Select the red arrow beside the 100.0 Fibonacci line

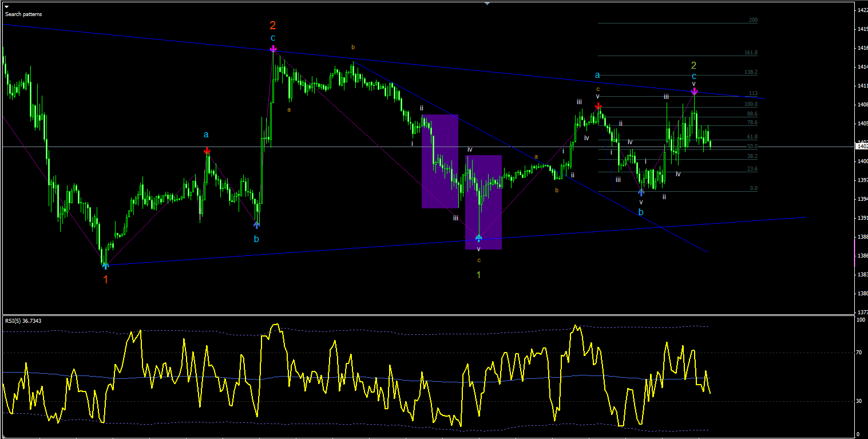point(598,106)
